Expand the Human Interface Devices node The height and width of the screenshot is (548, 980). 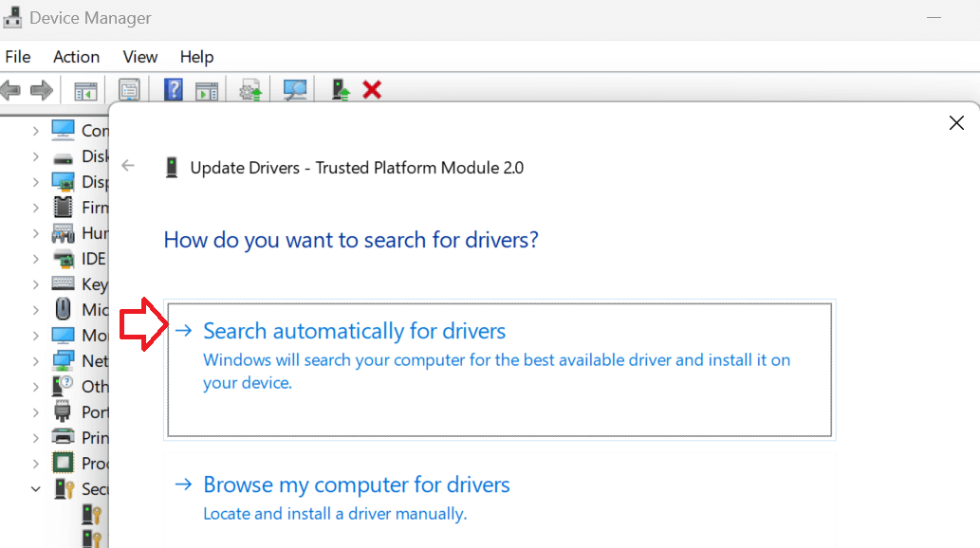tap(36, 233)
